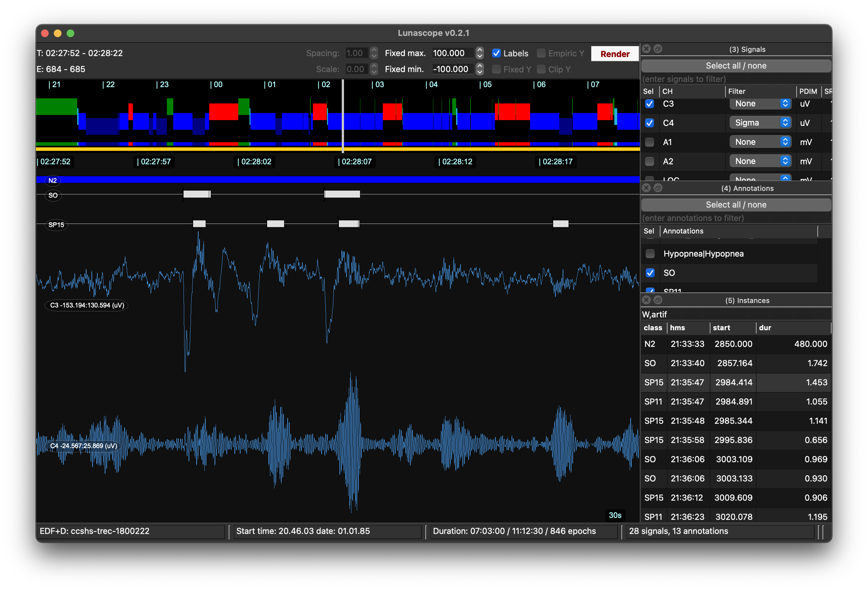Open the C3 filter dropdown
868x590 pixels.
760,104
